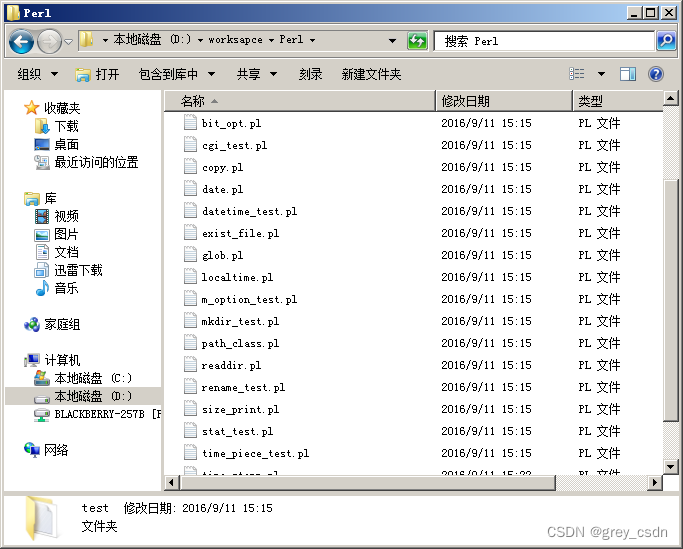The width and height of the screenshot is (683, 549).
Task: Click the file icon of glob.pl
Action: tap(190, 254)
